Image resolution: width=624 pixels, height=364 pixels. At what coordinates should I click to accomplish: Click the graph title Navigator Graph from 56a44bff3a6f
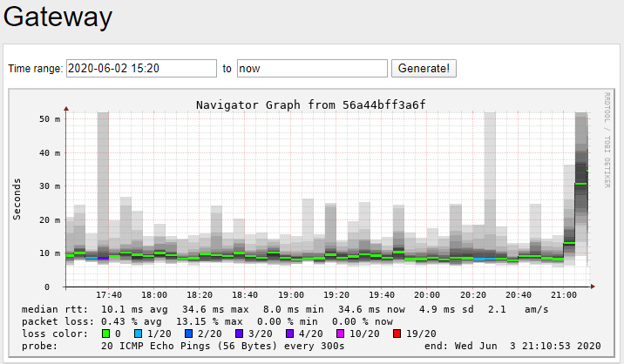pos(311,105)
